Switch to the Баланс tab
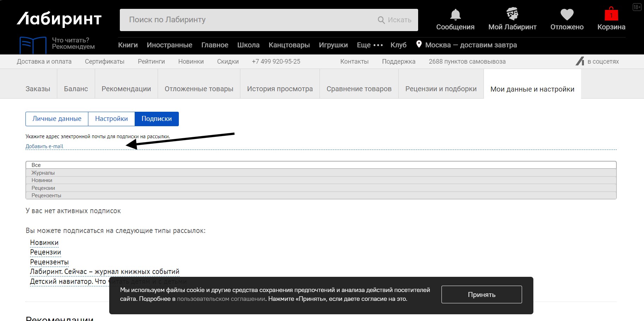The image size is (644, 321). coord(76,89)
